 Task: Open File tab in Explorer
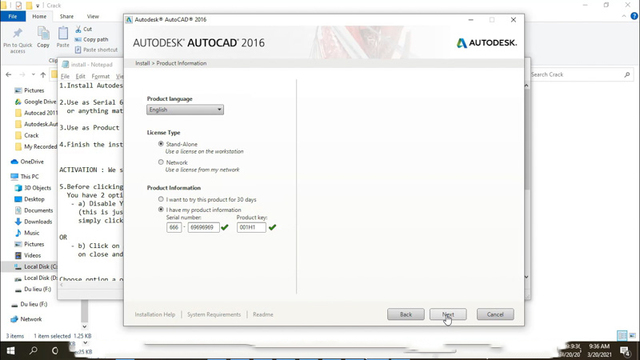click(x=13, y=16)
